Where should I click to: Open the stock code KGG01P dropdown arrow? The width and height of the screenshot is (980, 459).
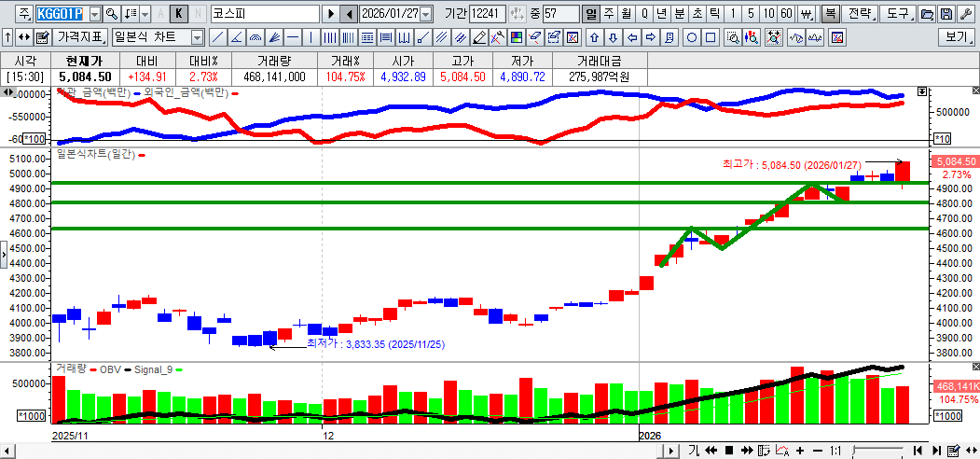coord(94,14)
